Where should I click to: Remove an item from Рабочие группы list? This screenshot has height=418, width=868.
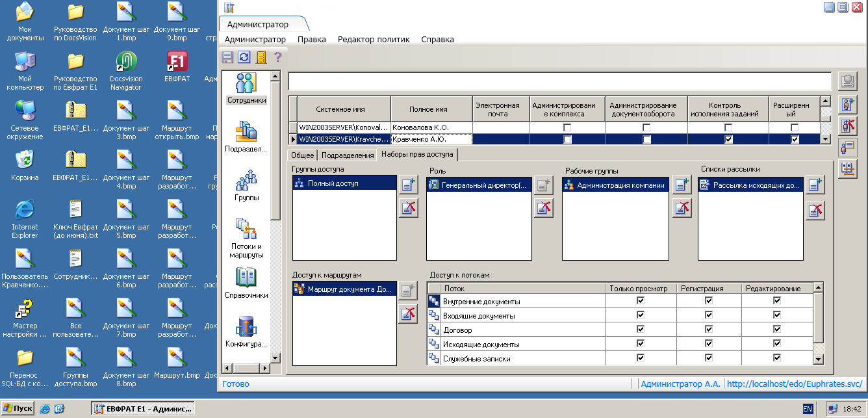(x=682, y=208)
